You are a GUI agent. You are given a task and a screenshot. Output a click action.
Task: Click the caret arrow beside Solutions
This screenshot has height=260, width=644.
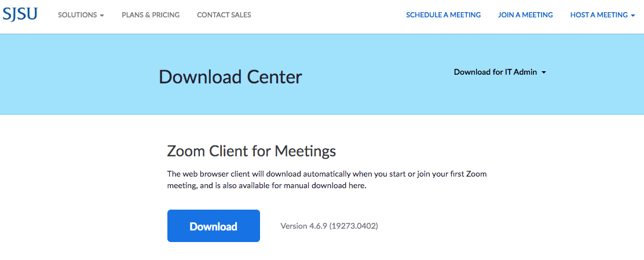click(x=102, y=16)
